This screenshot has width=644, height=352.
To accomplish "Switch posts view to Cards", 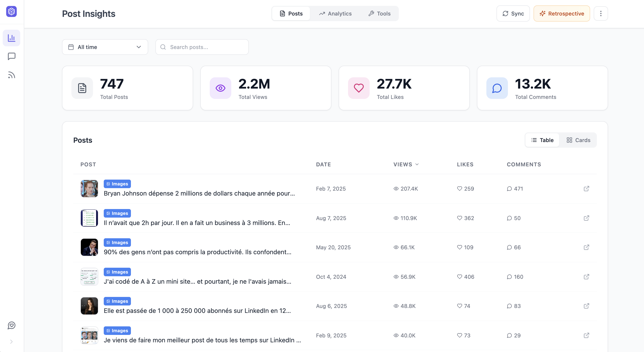I will [578, 140].
